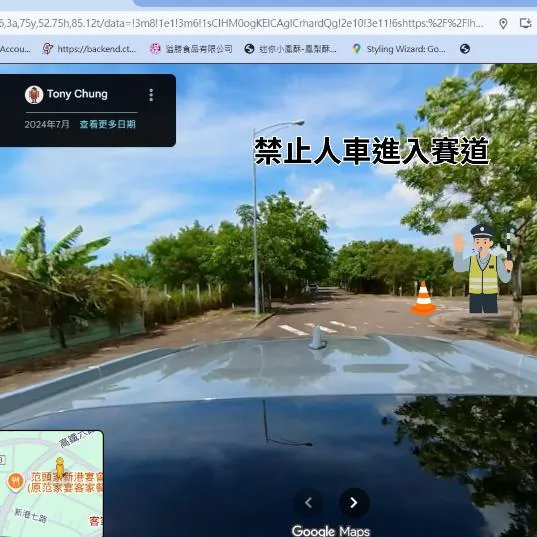Open the three-dot more options menu
This screenshot has height=537, width=537.
click(151, 95)
